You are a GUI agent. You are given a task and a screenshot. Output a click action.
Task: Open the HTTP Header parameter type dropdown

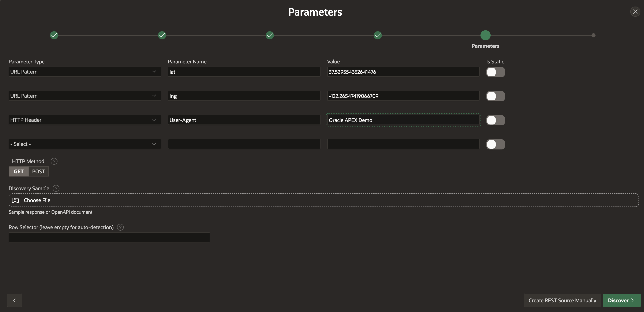coord(85,120)
